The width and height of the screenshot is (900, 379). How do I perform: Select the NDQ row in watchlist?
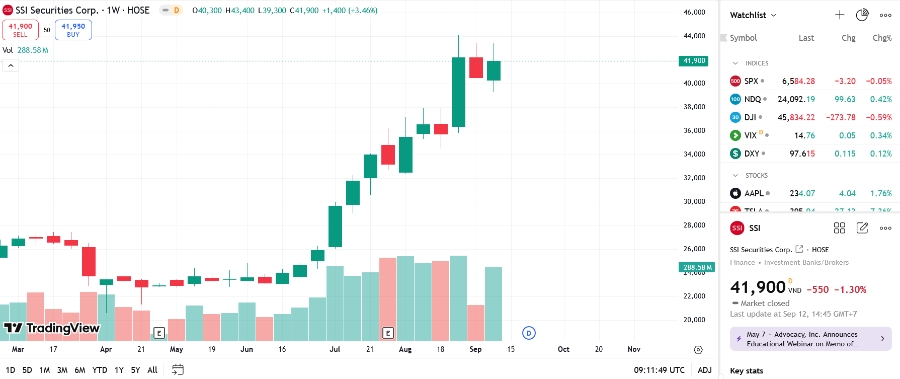[810, 99]
